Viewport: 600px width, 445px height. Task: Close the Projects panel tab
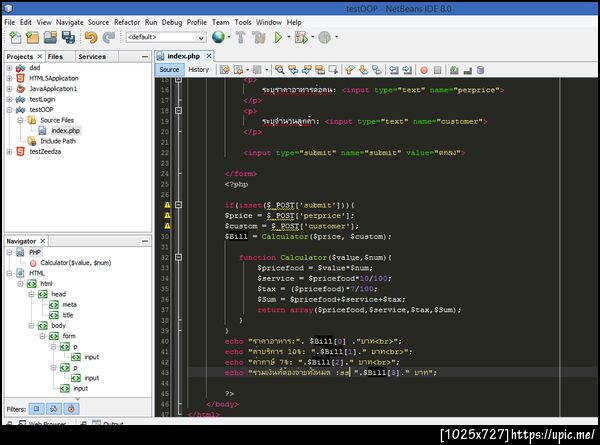point(39,56)
